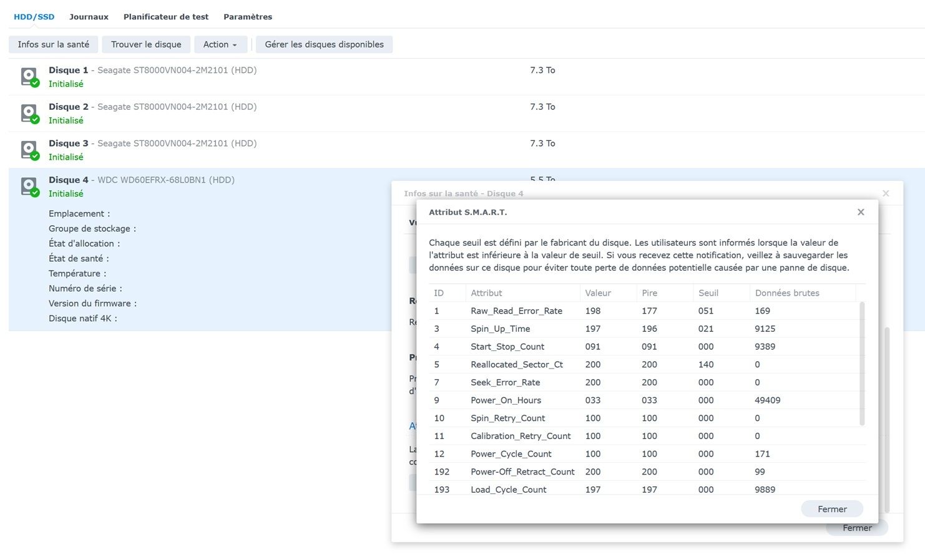The width and height of the screenshot is (925, 560).
Task: Close the Attribut S.M.A.R.T. dialog with X
Action: [861, 212]
